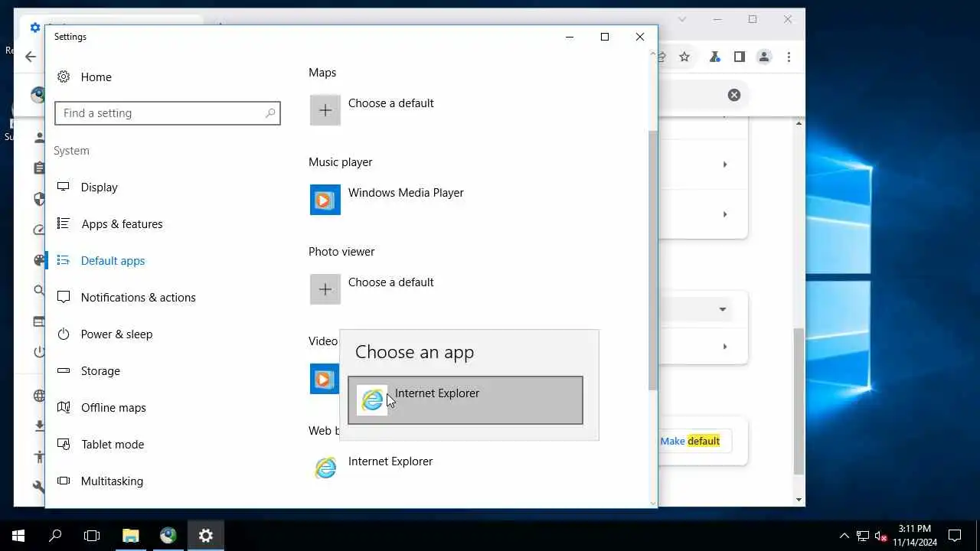Click the Chrome back arrow
Image resolution: width=980 pixels, height=551 pixels.
point(31,57)
